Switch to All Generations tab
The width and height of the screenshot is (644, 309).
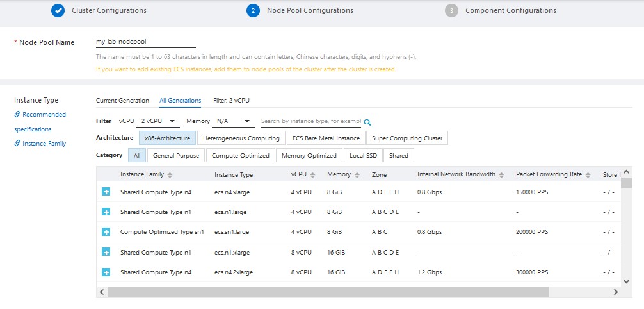(x=180, y=101)
